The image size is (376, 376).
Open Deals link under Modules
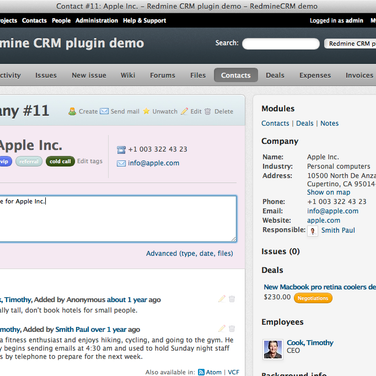(305, 123)
